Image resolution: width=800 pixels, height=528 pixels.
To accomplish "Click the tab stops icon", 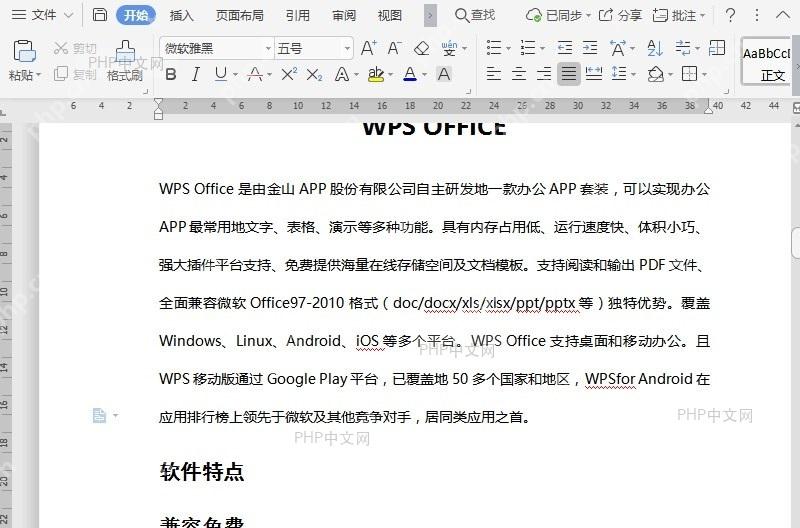I will click(x=717, y=48).
